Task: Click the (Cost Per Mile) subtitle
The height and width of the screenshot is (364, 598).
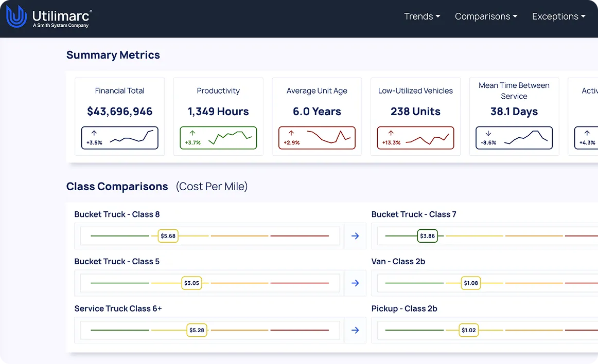Action: coord(212,187)
